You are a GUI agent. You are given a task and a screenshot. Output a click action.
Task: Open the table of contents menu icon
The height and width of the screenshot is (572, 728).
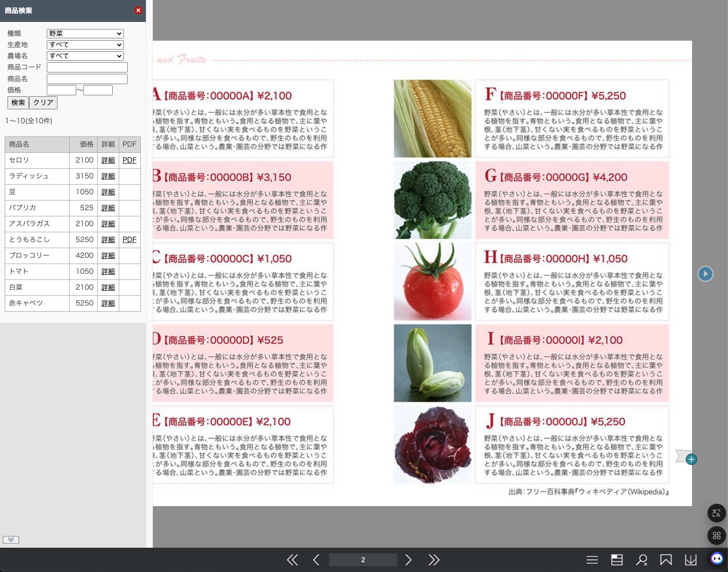[x=592, y=560]
